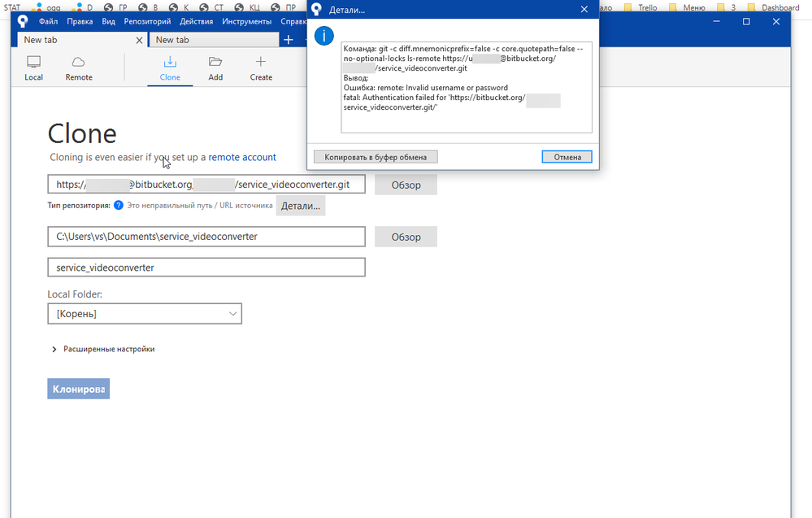
Task: Click the Sourcetree logo in title bar
Action: tap(22, 21)
